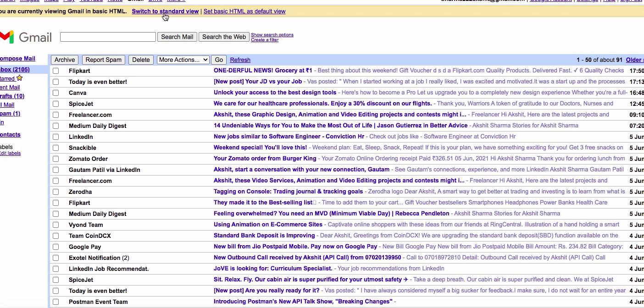Open the Drafts (10) folder
Screen dimensions: 644x308
click(x=12, y=96)
